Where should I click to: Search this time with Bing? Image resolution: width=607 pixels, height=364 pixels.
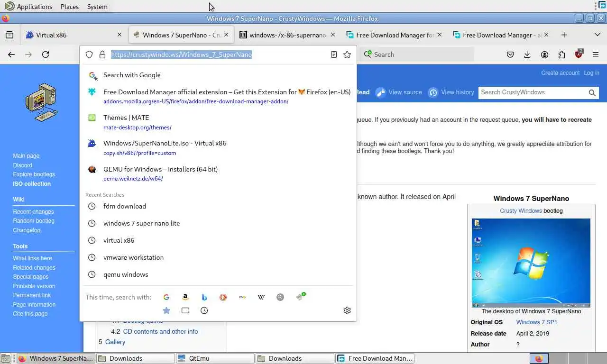point(204,297)
